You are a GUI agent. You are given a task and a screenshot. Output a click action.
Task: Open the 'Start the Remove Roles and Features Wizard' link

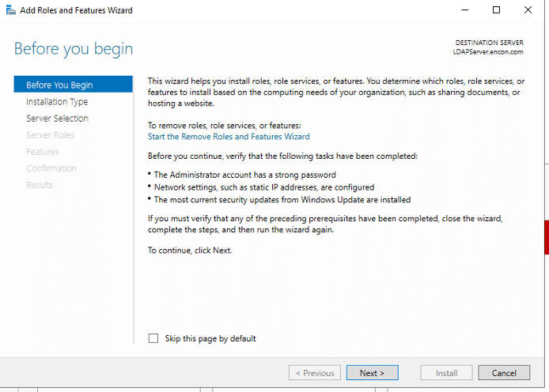[229, 137]
